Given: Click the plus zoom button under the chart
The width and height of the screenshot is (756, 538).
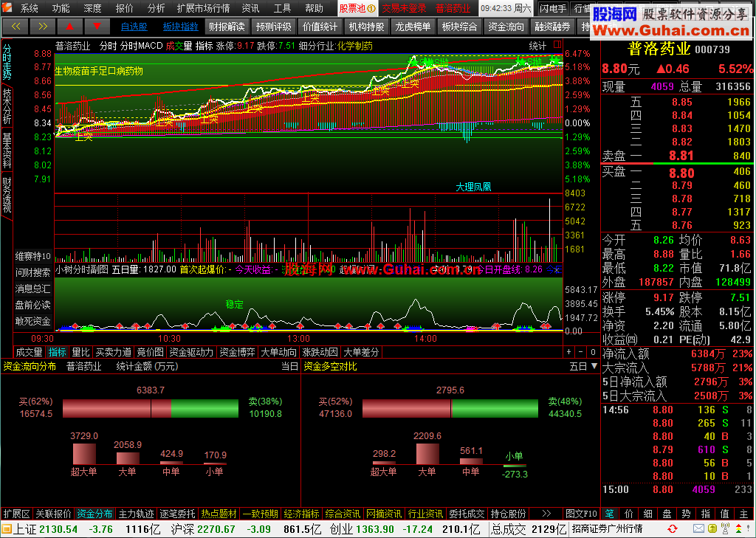Looking at the screenshot, I should click(569, 353).
